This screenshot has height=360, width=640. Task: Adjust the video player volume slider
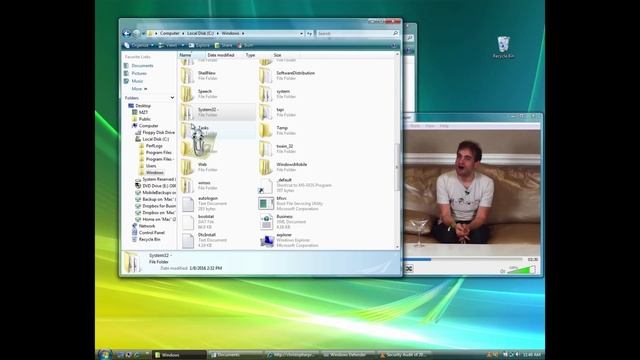coord(521,270)
